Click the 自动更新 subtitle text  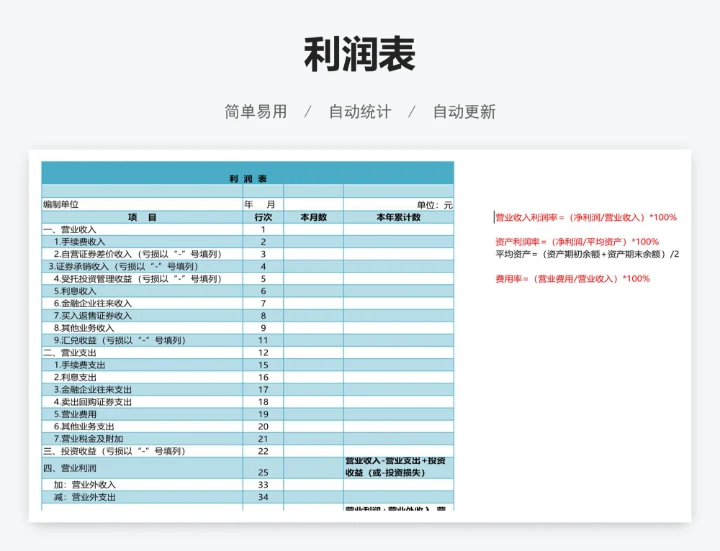[464, 112]
